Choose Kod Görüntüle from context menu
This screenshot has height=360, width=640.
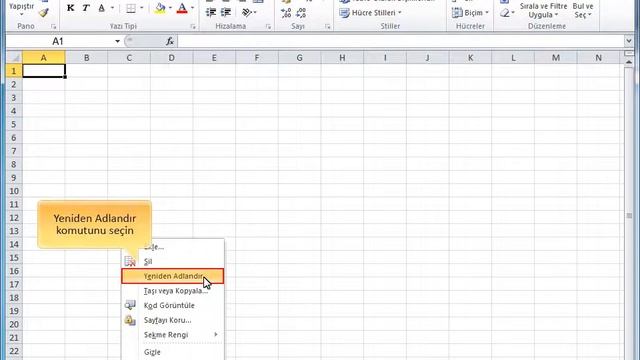[173, 305]
